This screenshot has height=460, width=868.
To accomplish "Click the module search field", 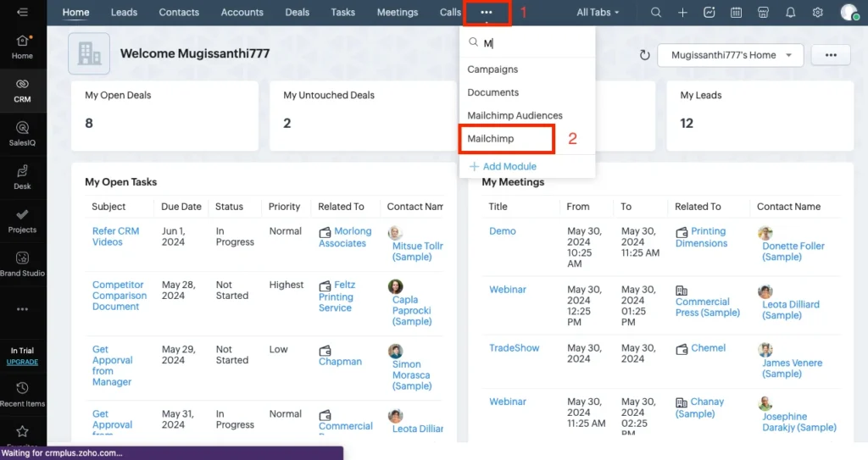I will (x=527, y=43).
